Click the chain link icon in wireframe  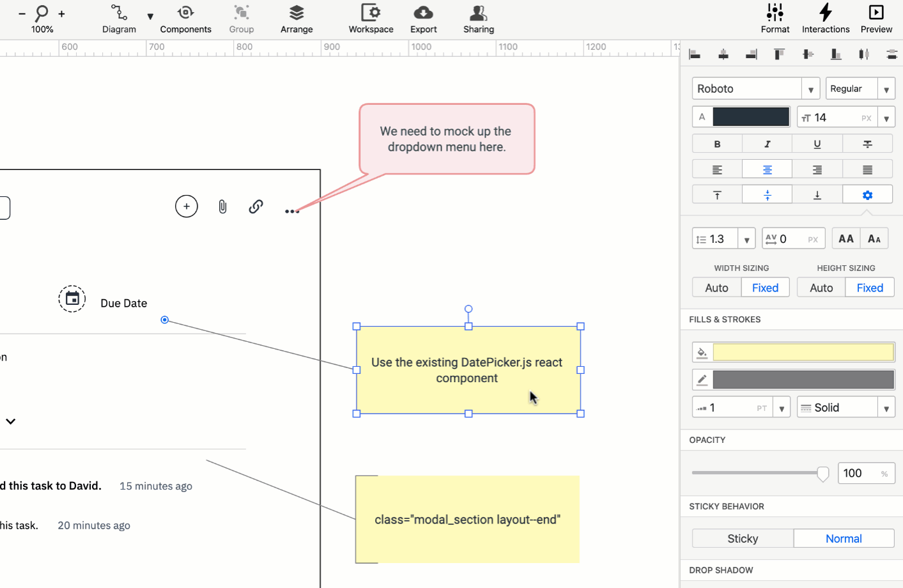click(x=256, y=206)
